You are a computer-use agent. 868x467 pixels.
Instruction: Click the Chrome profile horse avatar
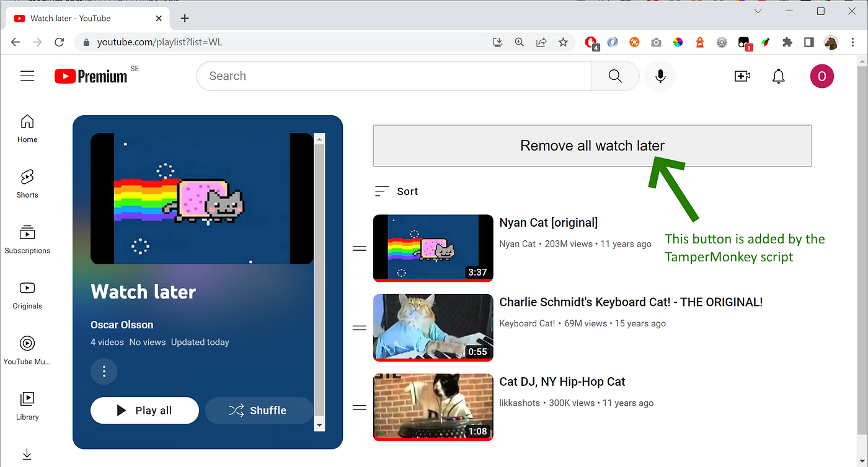(x=831, y=42)
